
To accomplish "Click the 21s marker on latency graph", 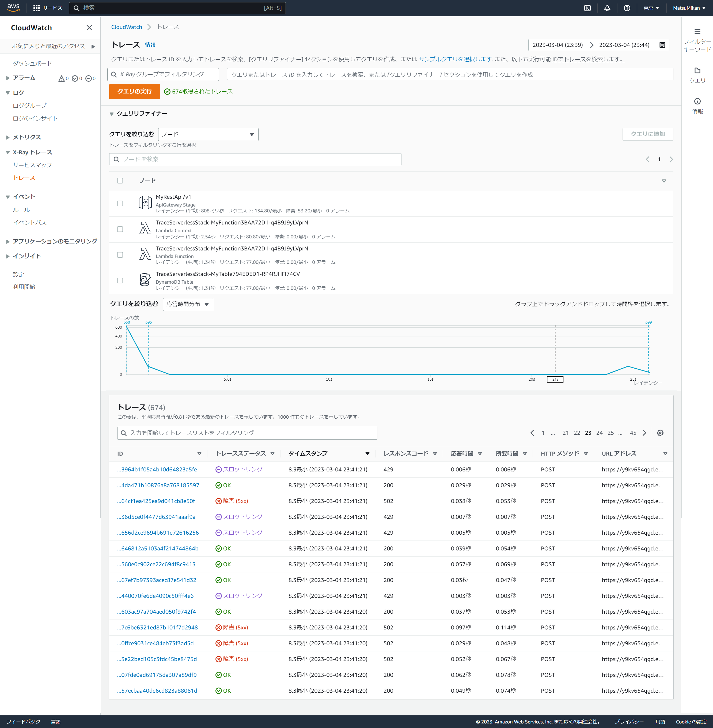I will pyautogui.click(x=555, y=380).
